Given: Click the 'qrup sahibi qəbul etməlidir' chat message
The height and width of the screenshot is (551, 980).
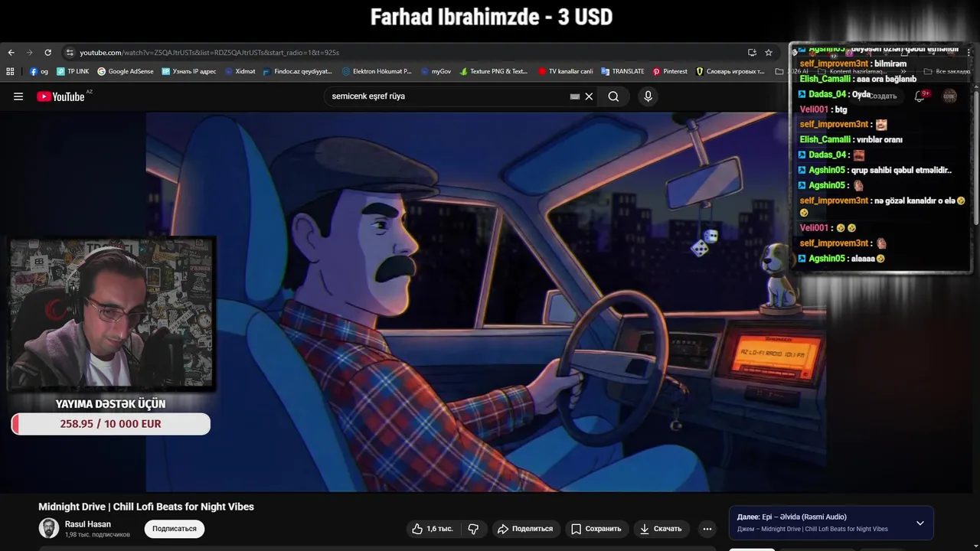Looking at the screenshot, I should (x=875, y=171).
